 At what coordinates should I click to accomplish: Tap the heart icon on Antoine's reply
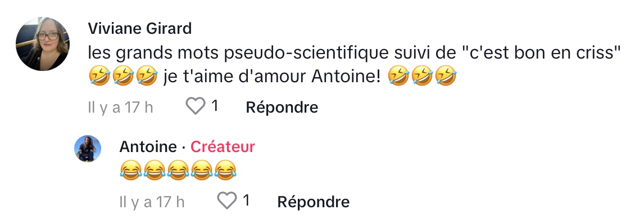[x=227, y=201]
